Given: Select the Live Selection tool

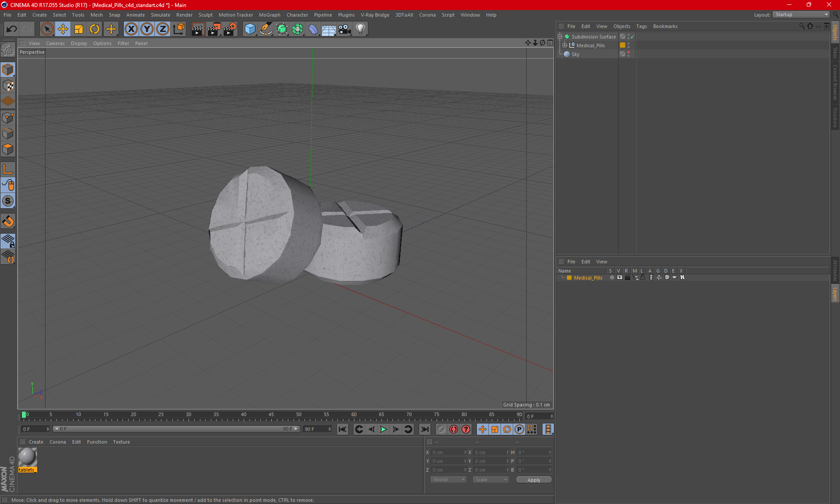Looking at the screenshot, I should [47, 29].
